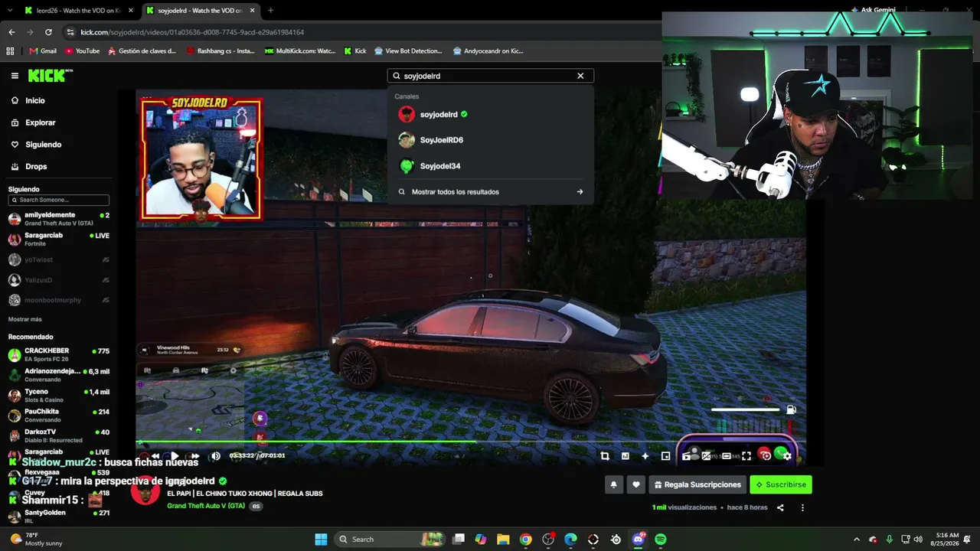Open CRACKHEBER recommended channel
The height and width of the screenshot is (551, 980).
[59, 355]
